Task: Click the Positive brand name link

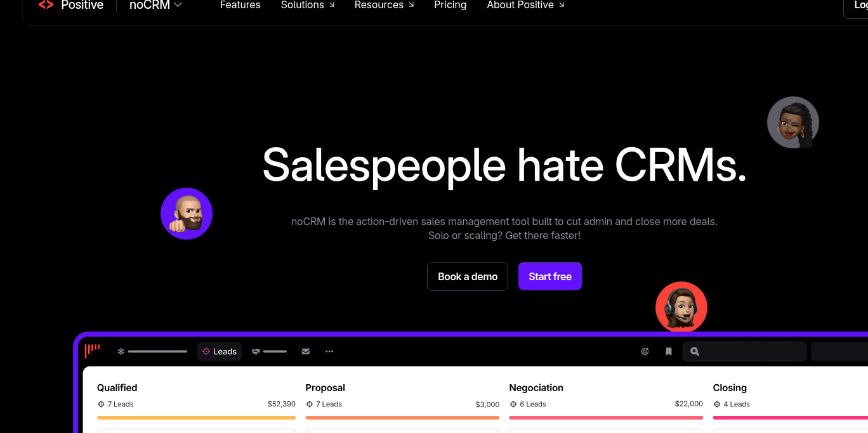Action: (82, 5)
